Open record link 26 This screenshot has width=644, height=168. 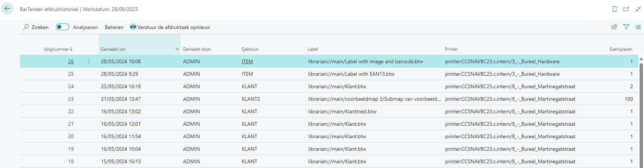pos(71,61)
